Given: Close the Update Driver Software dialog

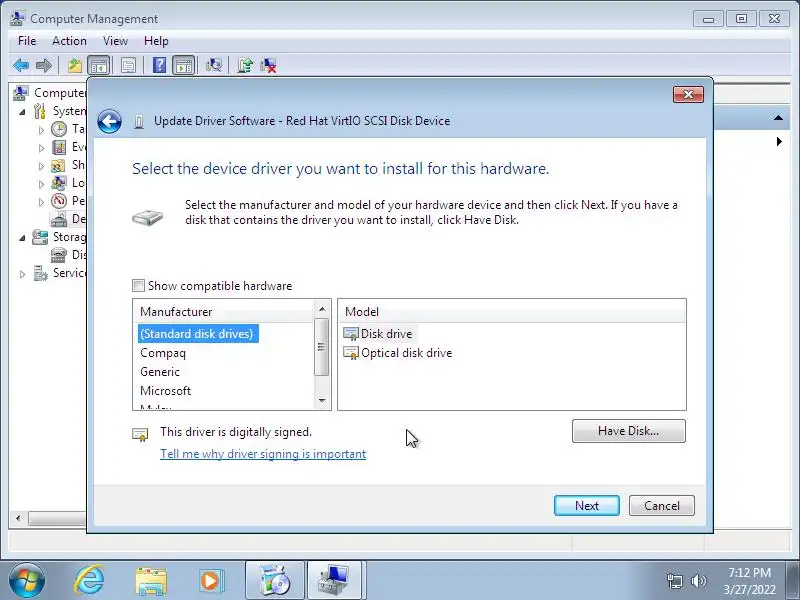Looking at the screenshot, I should click(688, 94).
